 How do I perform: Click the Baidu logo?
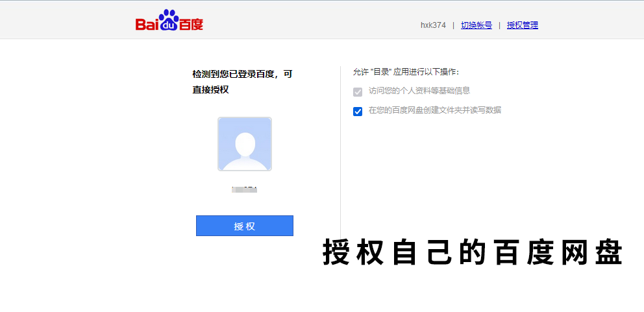click(169, 21)
